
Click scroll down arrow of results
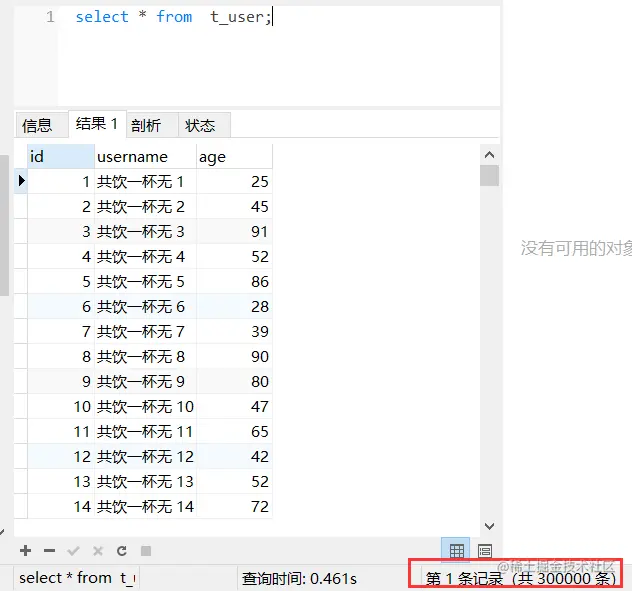point(489,526)
